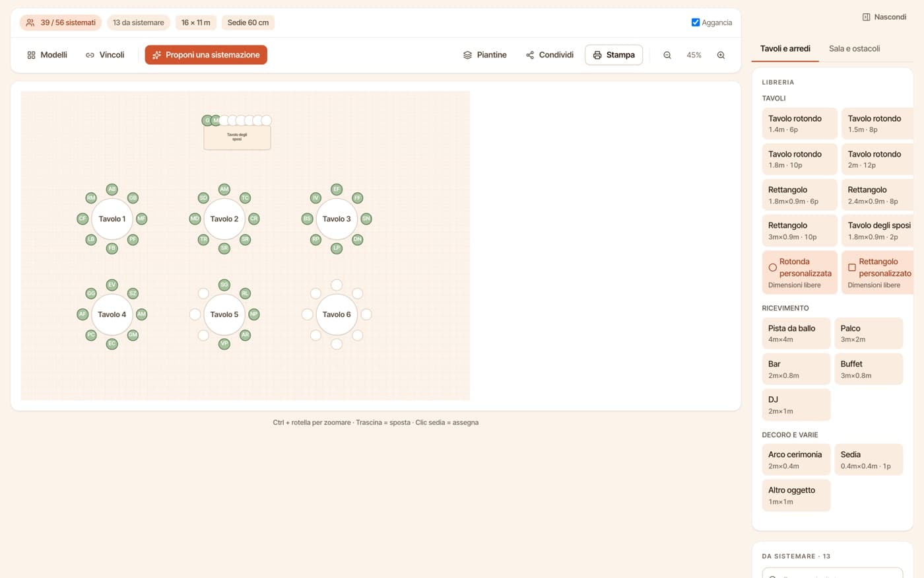Add an Altro oggetto 1m×1m
Viewport: 924px width, 578px height.
(796, 495)
